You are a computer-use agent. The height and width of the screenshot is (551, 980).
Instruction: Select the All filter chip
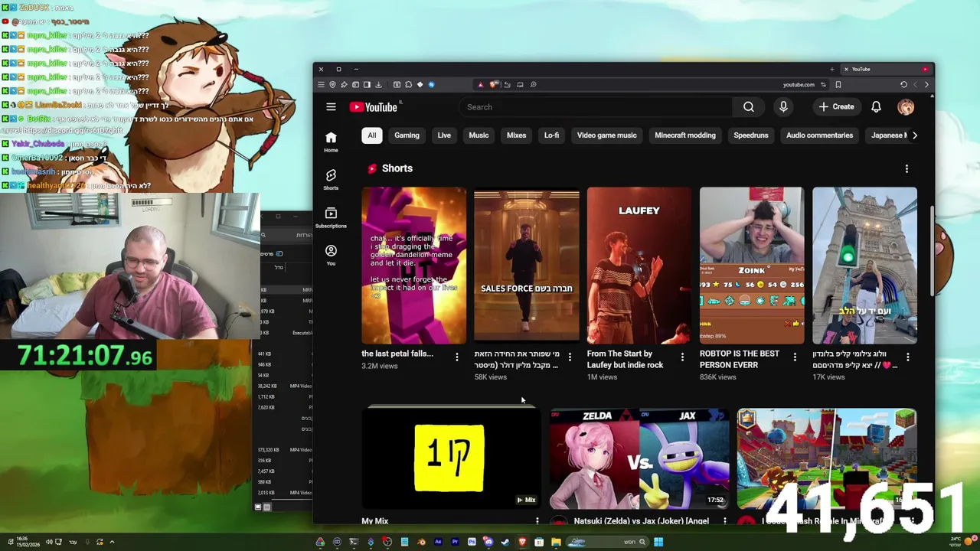(x=371, y=135)
